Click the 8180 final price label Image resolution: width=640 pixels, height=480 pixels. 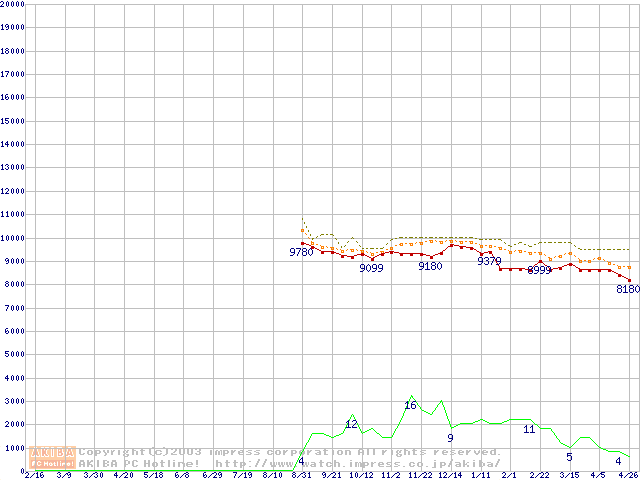tap(627, 289)
